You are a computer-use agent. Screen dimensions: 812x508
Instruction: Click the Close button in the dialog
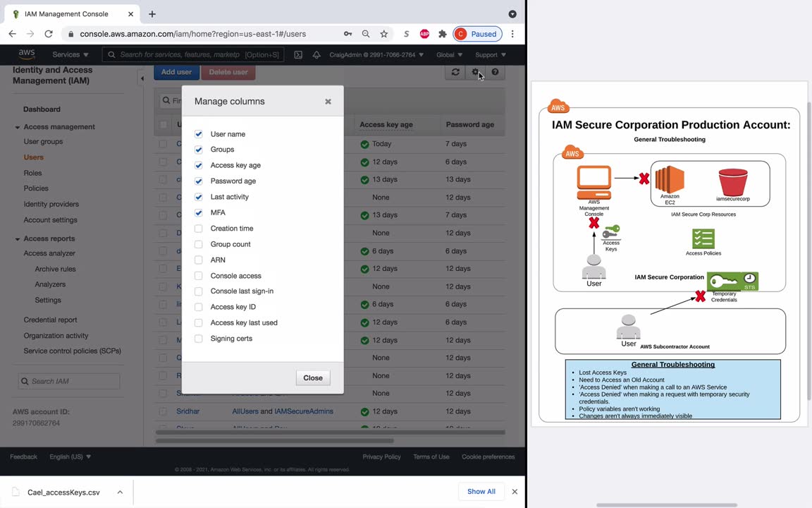click(x=313, y=378)
